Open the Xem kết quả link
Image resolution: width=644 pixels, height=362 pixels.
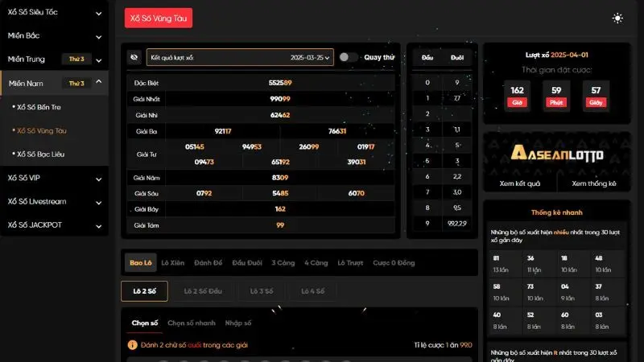pos(518,183)
